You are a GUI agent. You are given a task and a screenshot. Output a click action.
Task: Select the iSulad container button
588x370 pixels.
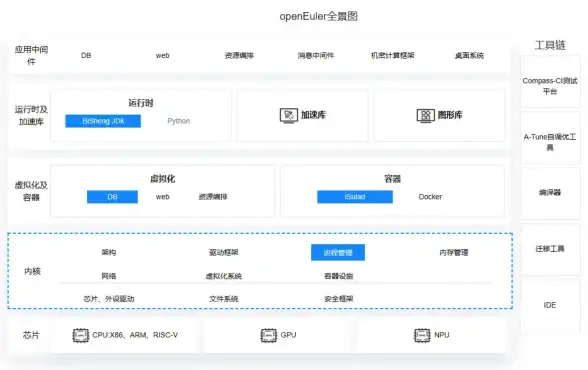point(355,197)
